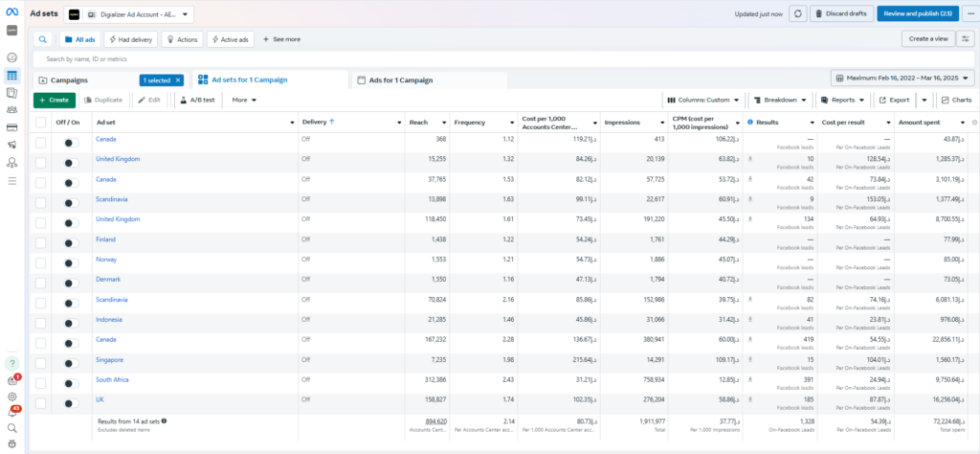This screenshot has width=980, height=454.
Task: Open the date range dropdown
Action: (x=902, y=79)
